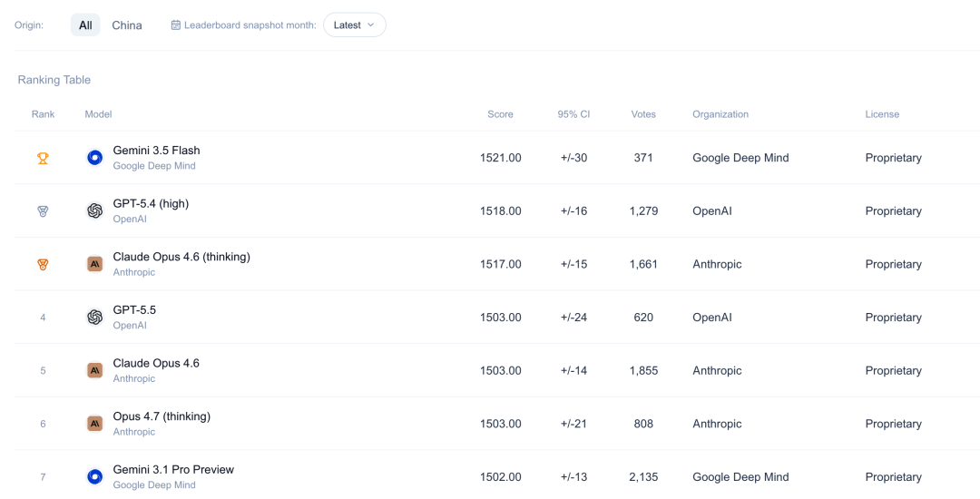
Task: Click the 1521.00 score value
Action: [501, 158]
